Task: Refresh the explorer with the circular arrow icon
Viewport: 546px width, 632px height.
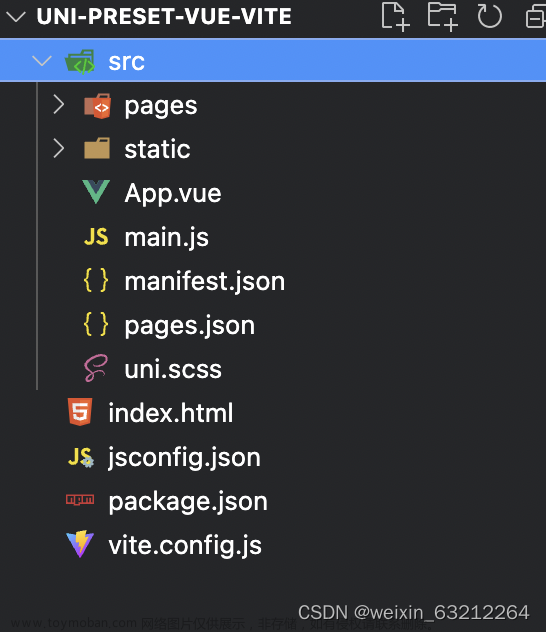Action: coord(490,16)
